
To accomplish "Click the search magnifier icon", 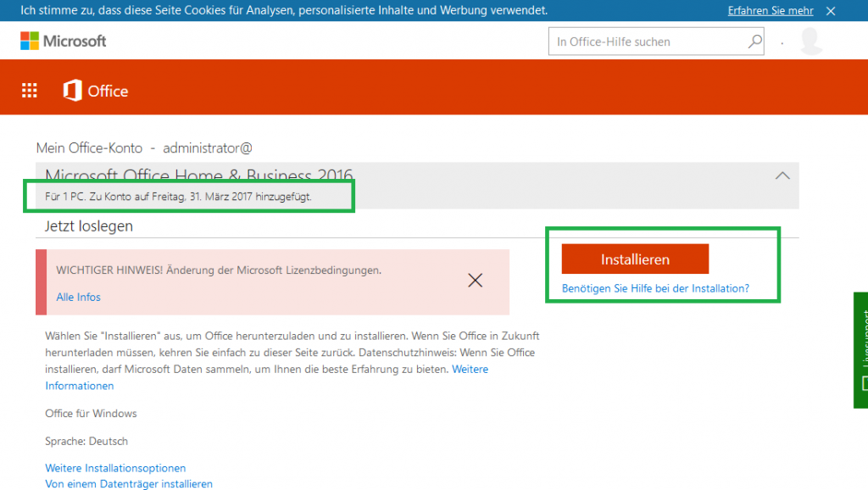I will click(753, 40).
